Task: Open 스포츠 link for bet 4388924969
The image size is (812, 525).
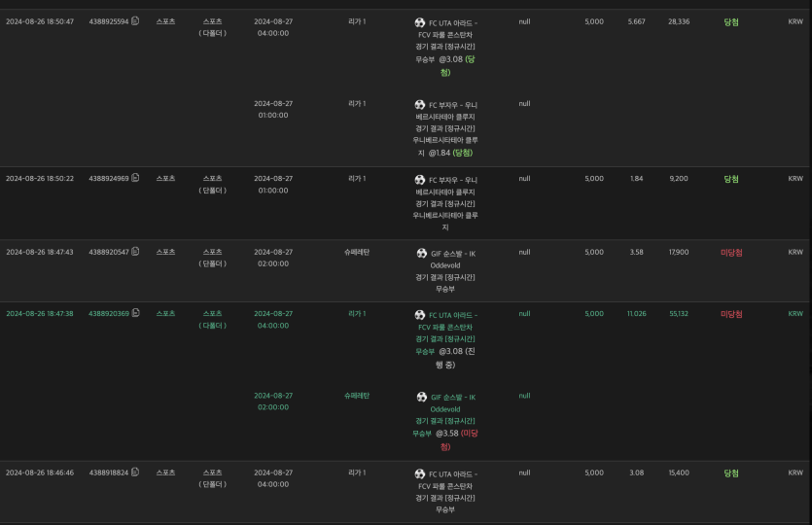Action: point(165,179)
